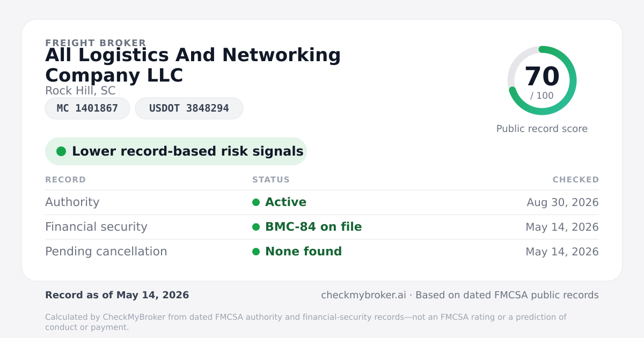Click the green dot beside Active status
The image size is (644, 338).
point(256,202)
